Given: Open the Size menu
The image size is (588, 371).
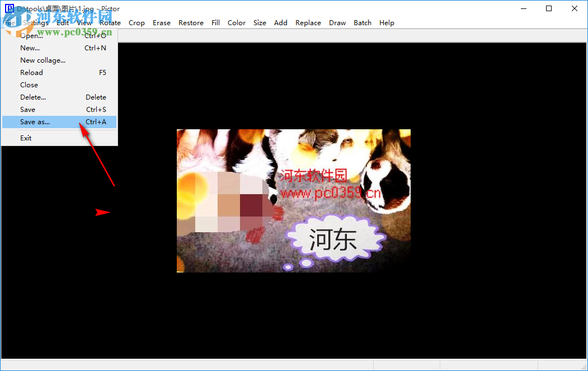Looking at the screenshot, I should 260,22.
